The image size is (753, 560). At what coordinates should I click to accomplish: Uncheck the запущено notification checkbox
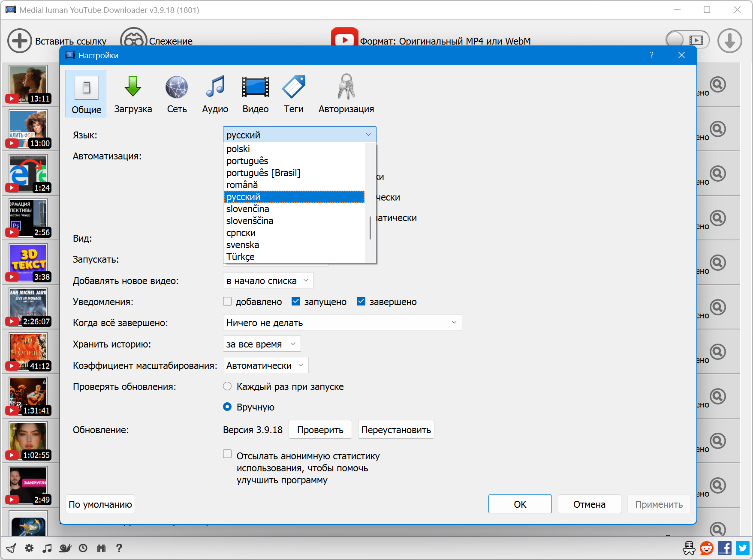[x=296, y=302]
